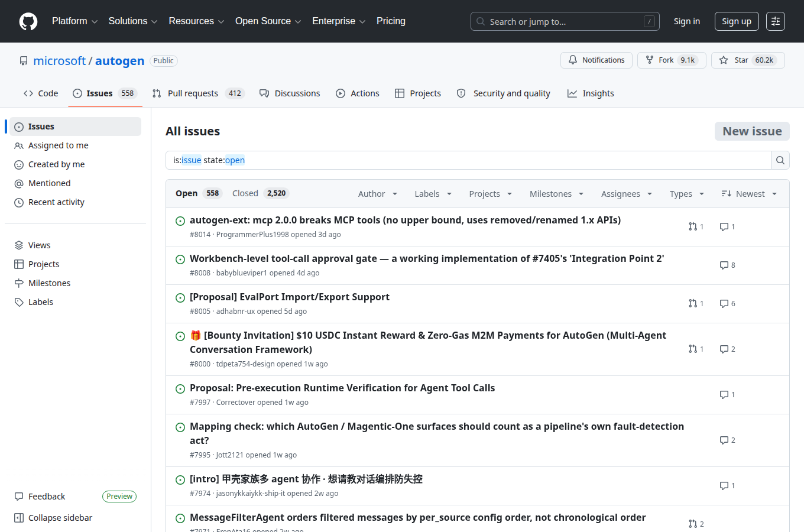
Task: Expand the Open Source header menu
Action: point(268,21)
